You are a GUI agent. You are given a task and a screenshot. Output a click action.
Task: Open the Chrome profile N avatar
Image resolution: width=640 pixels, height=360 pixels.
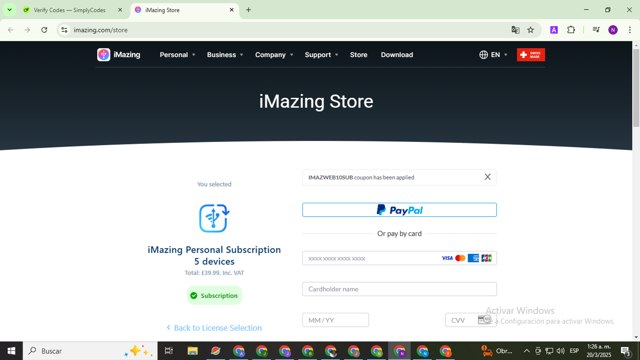613,30
